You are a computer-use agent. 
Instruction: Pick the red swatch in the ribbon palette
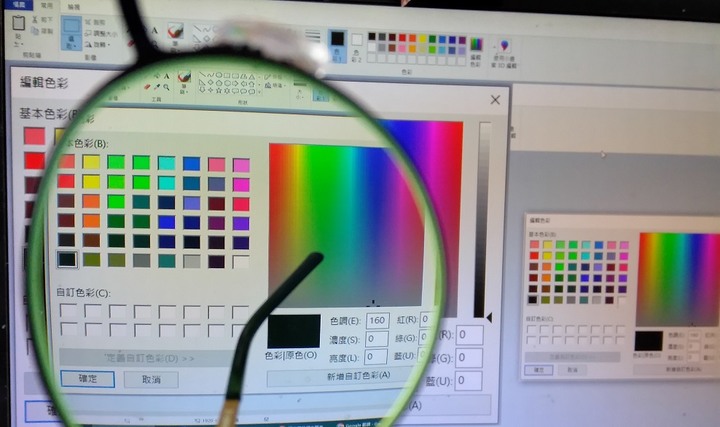402,38
